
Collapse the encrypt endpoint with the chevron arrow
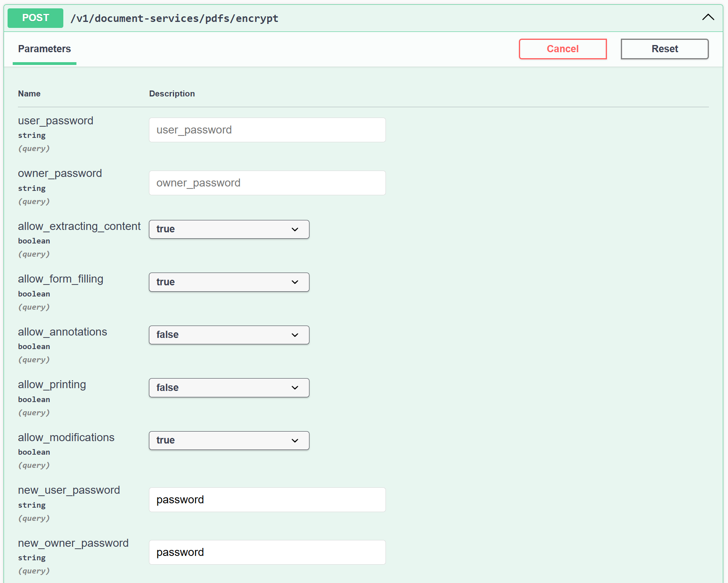(x=708, y=18)
